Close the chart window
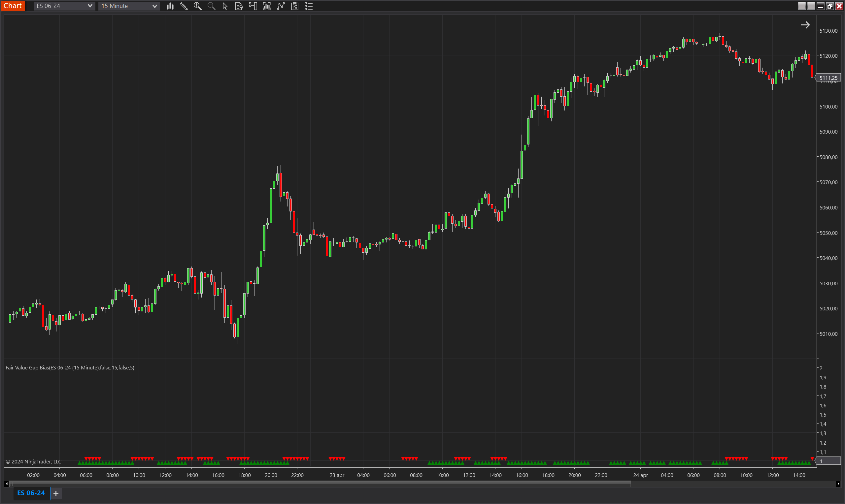Screen dimensions: 845x504 pos(839,6)
